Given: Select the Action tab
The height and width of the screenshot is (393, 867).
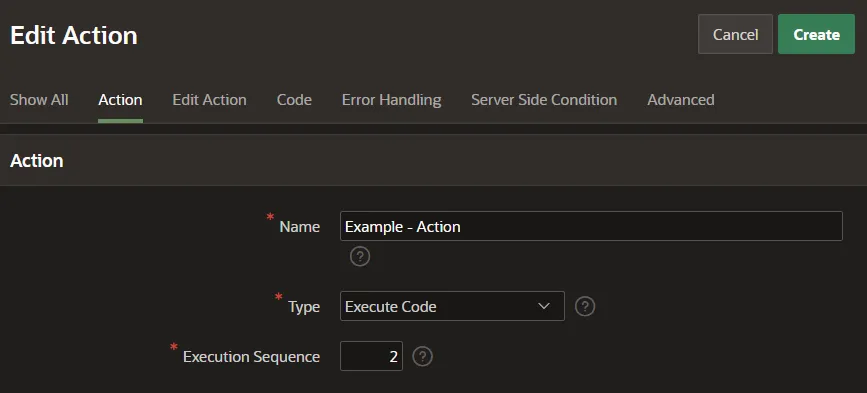Looking at the screenshot, I should click(120, 100).
